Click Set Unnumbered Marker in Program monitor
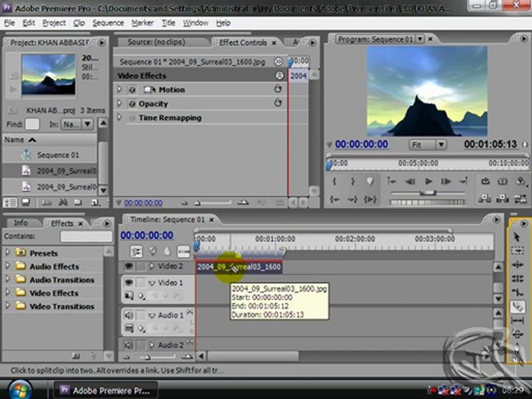532x399 pixels. coord(370,182)
